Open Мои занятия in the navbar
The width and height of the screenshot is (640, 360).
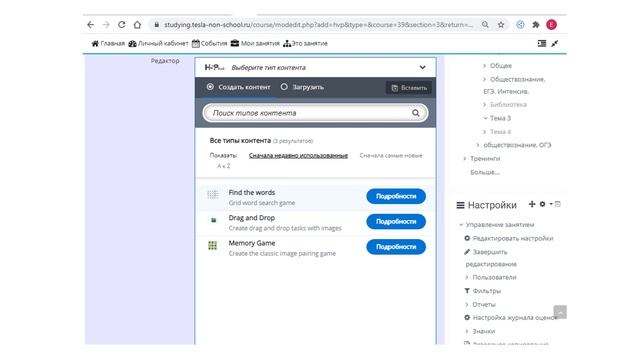(255, 43)
